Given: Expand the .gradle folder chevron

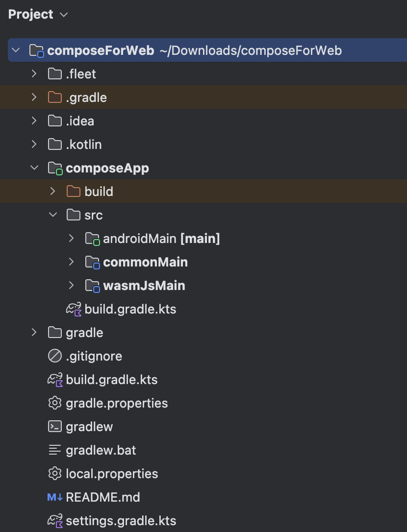Looking at the screenshot, I should click(34, 97).
